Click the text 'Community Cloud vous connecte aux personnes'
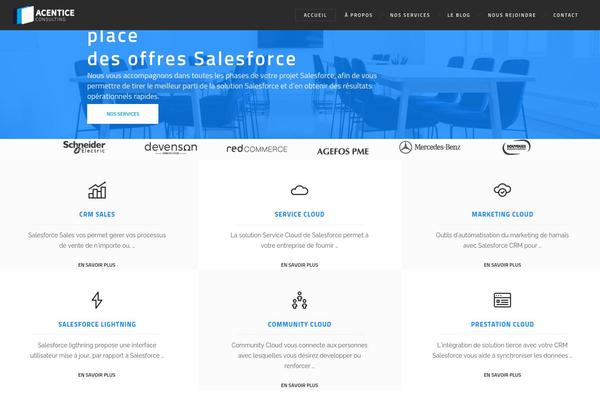 (300, 345)
